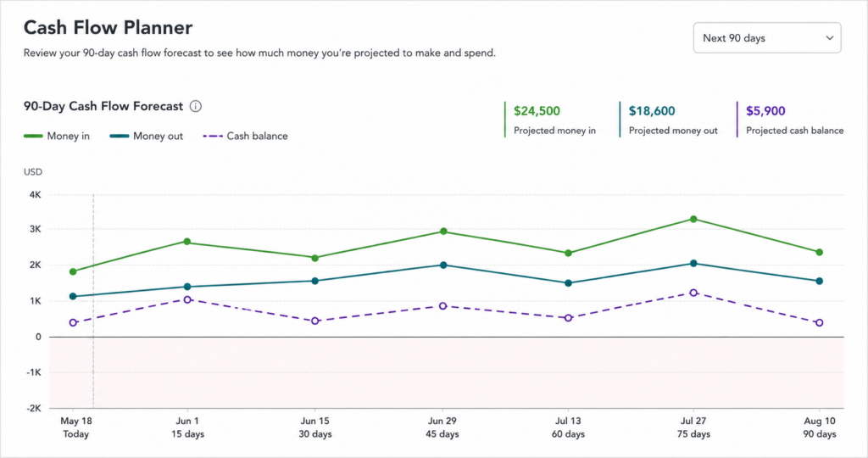
Task: Click the Cash balance point at Jul 13
Action: pos(568,318)
